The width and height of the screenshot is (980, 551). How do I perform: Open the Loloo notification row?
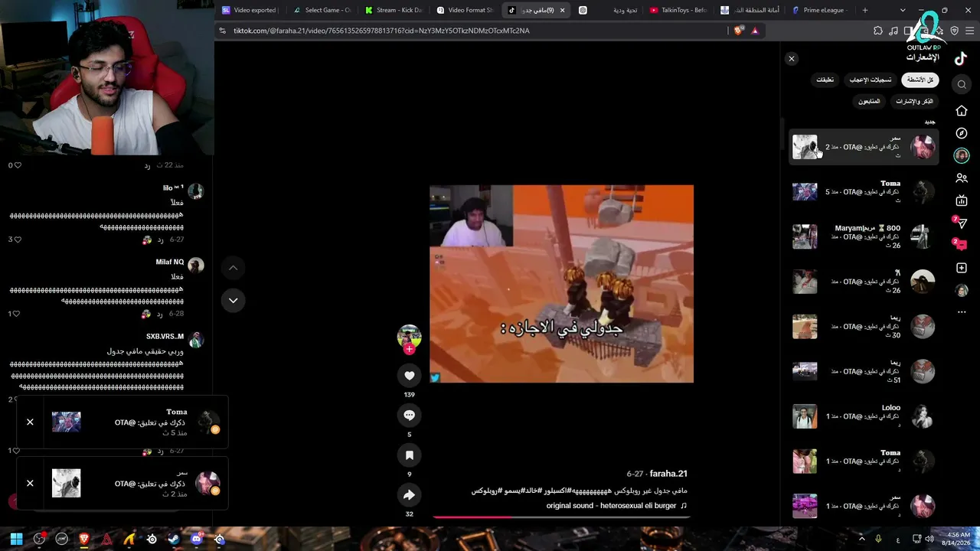(x=864, y=416)
